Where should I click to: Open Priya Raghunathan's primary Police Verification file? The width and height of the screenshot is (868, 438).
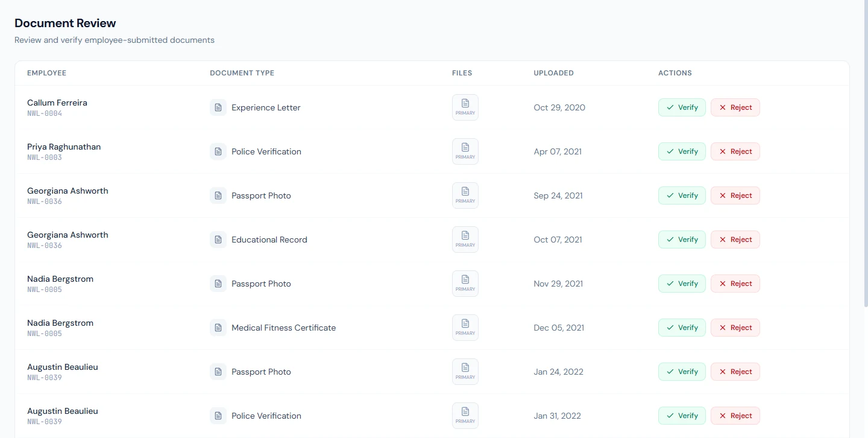point(465,151)
